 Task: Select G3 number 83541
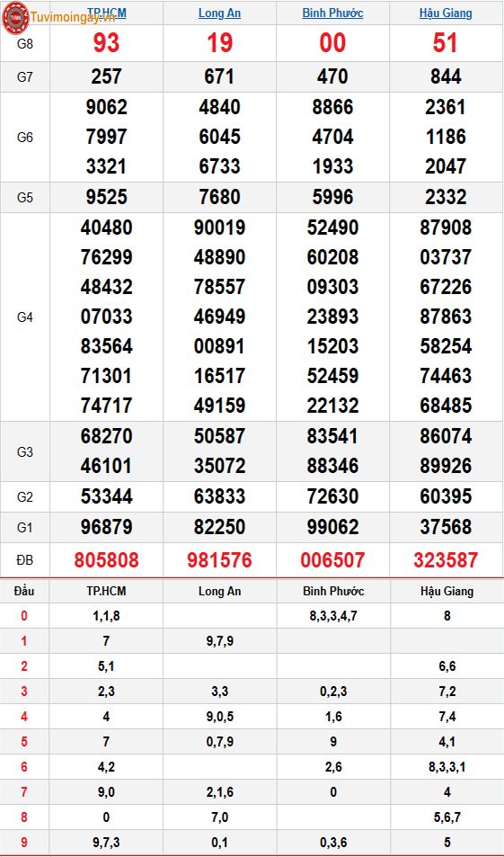[x=332, y=436]
